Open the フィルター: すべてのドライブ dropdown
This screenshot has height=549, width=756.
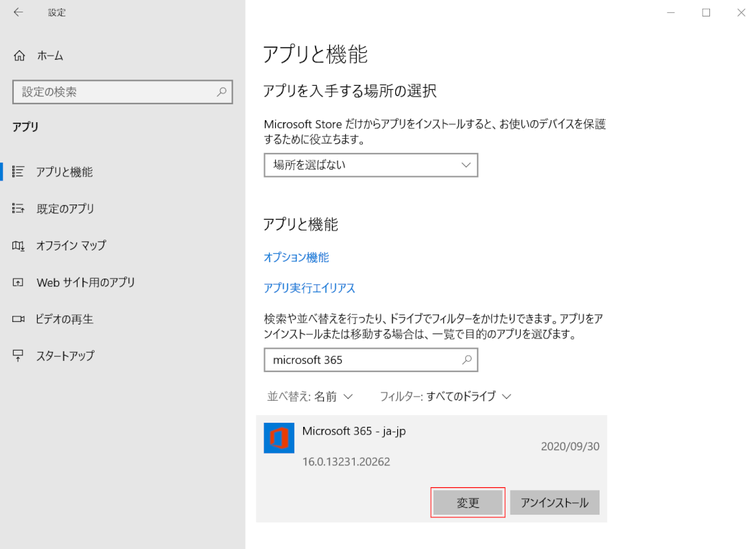[446, 396]
